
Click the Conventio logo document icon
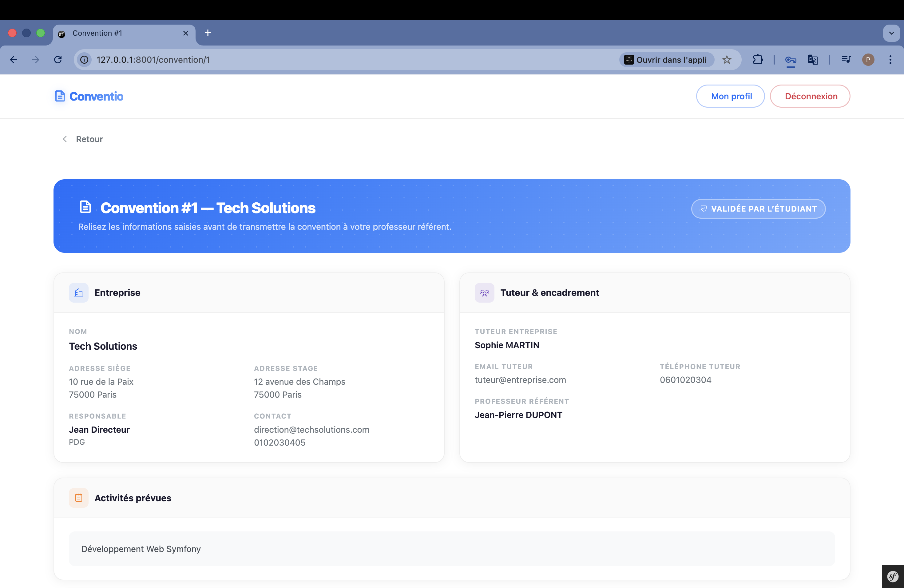[x=60, y=96]
